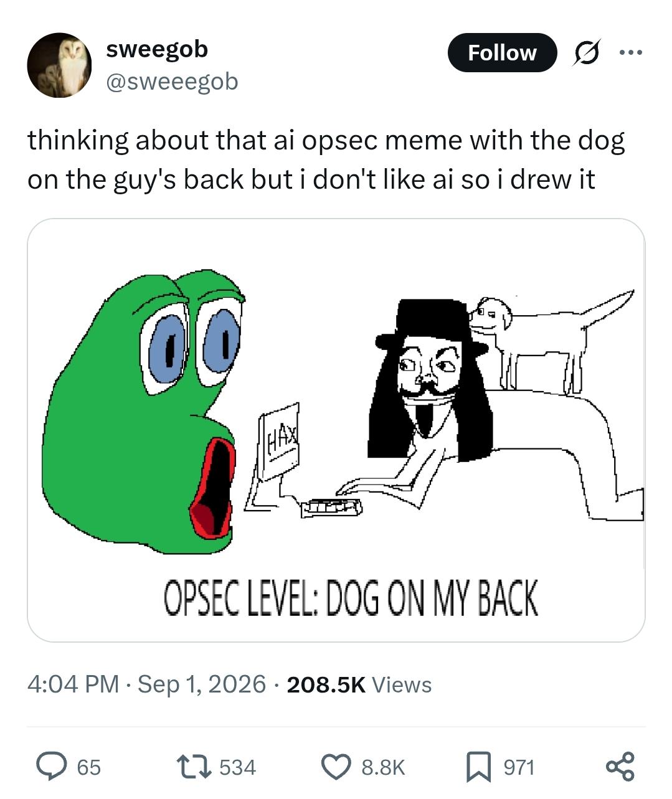The image size is (672, 799).
Task: Click the @sweeegob handle
Action: coord(172,81)
